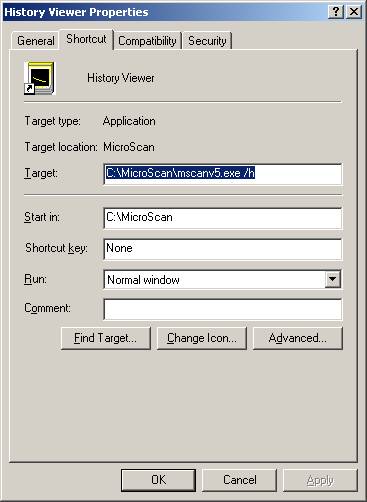Click the Apply button
Viewport: 367px width, 502px height.
pos(320,480)
